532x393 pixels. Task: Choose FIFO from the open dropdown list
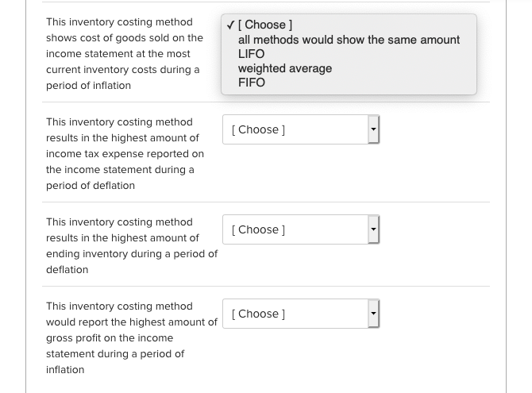pyautogui.click(x=252, y=83)
